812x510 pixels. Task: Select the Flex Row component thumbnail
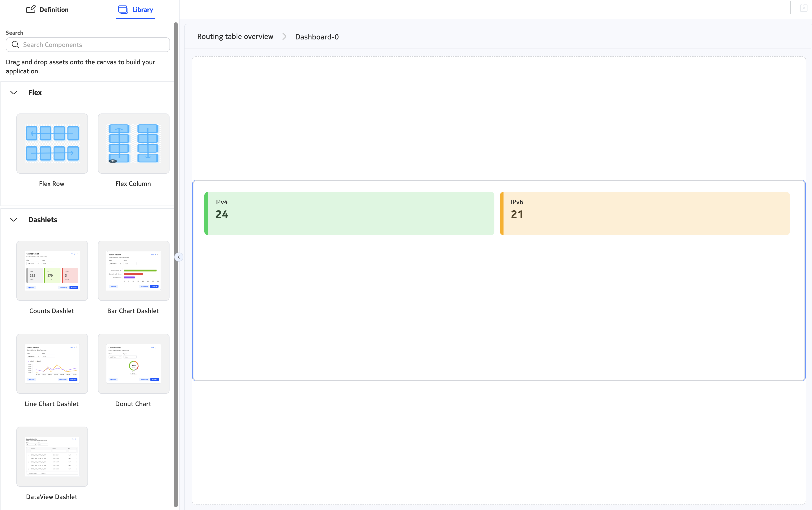[x=52, y=143]
